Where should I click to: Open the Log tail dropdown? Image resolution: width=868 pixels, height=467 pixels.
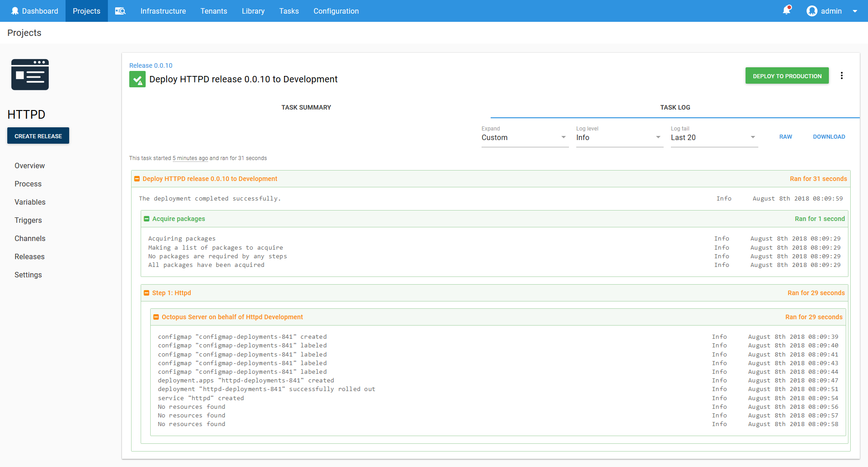(x=714, y=137)
